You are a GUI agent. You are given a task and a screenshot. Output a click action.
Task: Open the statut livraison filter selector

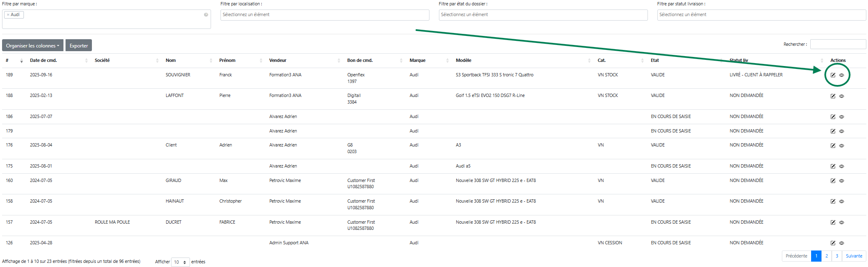click(761, 15)
